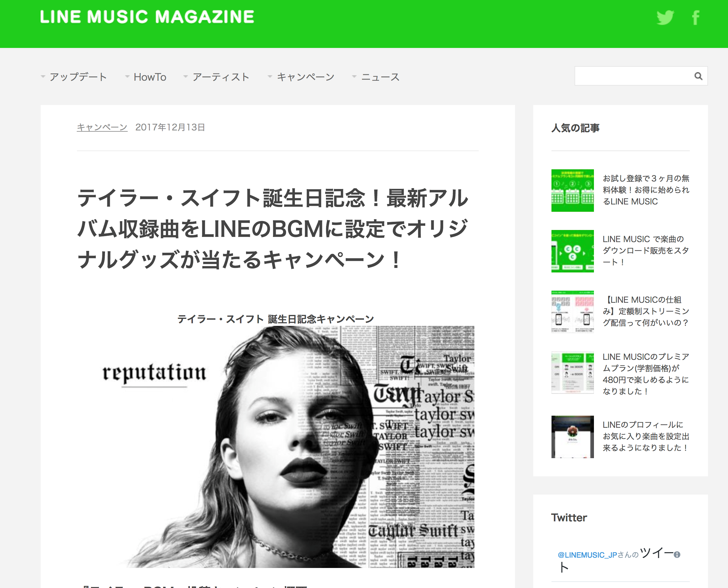
Task: Open thumbnail for ダウンロード販売 article
Action: 572,251
